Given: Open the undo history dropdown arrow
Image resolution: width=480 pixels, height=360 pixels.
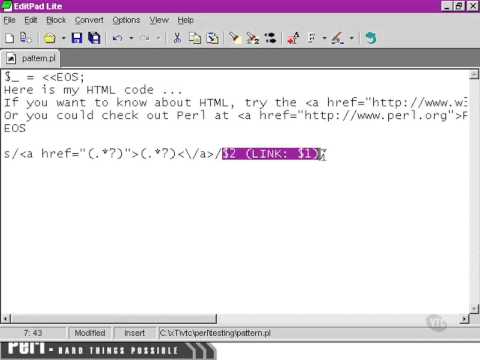Looking at the screenshot, I should (x=131, y=38).
